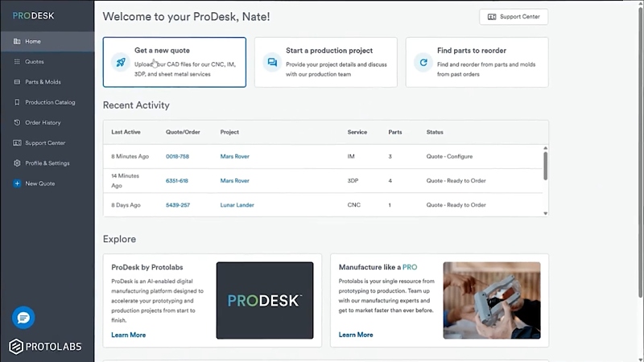Click the Profile & Settings gear icon

17,163
